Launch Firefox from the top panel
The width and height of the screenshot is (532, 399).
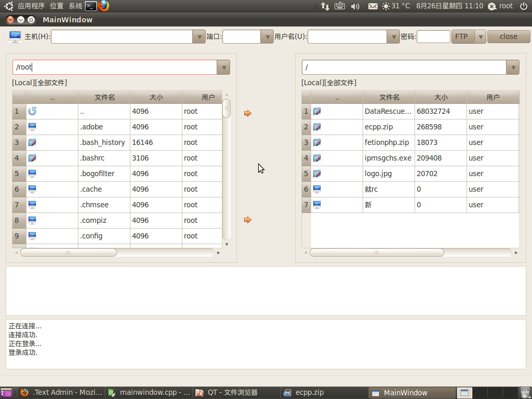tap(103, 6)
